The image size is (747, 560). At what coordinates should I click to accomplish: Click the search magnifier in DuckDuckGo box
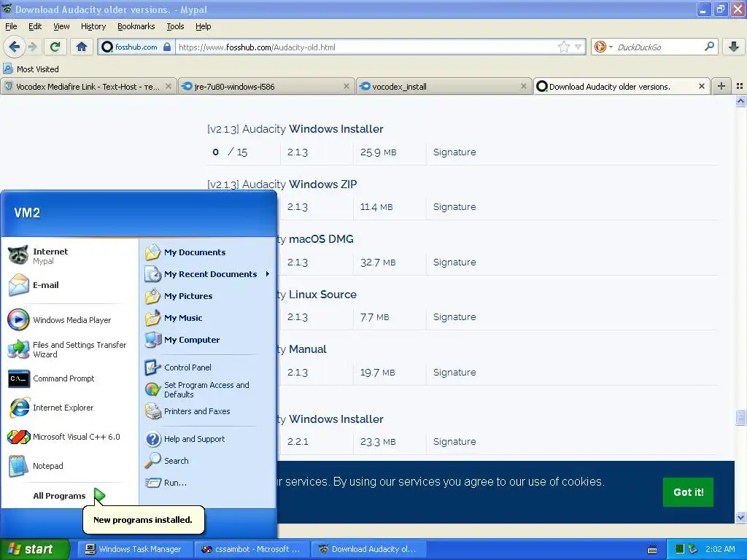[x=709, y=47]
